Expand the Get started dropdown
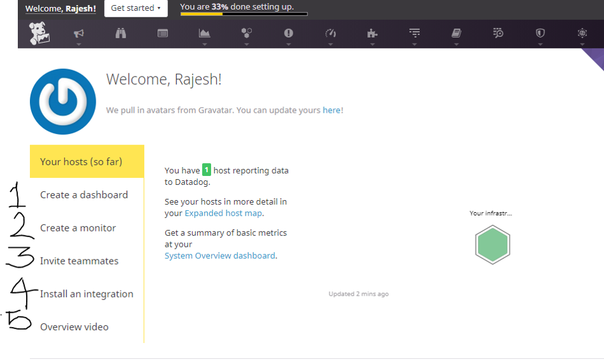 [x=135, y=8]
